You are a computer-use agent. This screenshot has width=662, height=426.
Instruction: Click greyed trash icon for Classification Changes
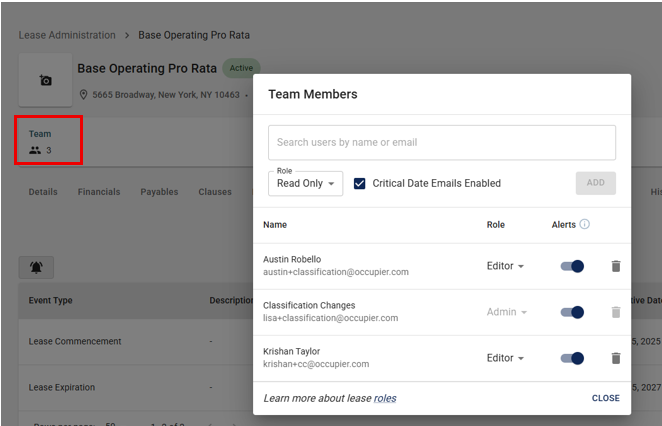[616, 312]
